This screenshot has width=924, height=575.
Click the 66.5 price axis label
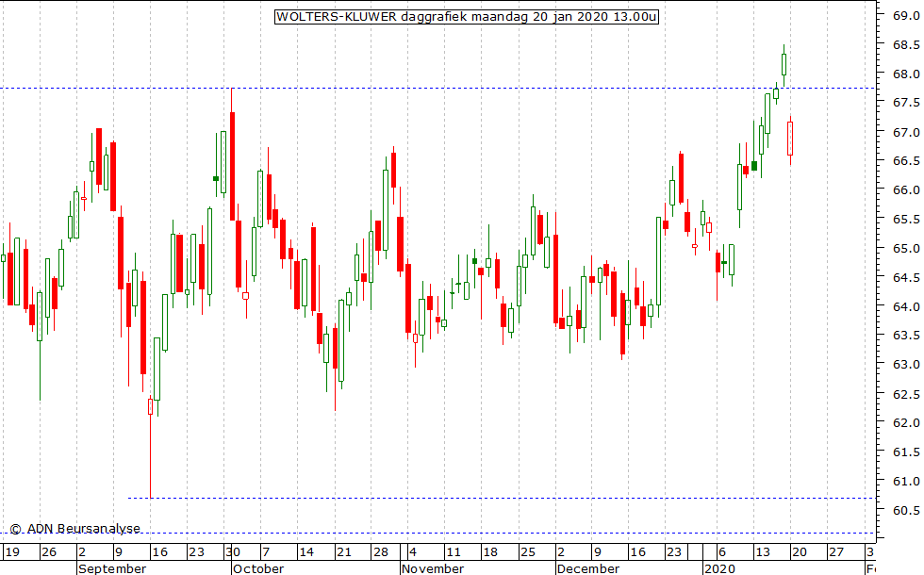(906, 161)
